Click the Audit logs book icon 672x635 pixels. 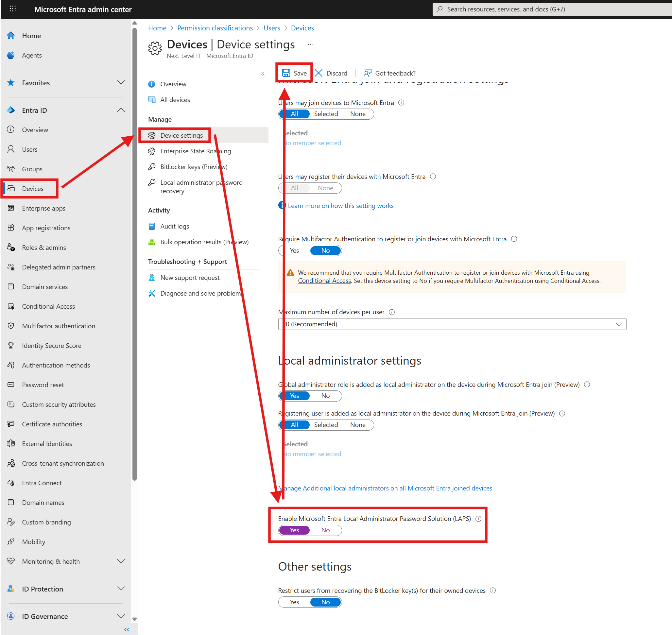coord(152,227)
